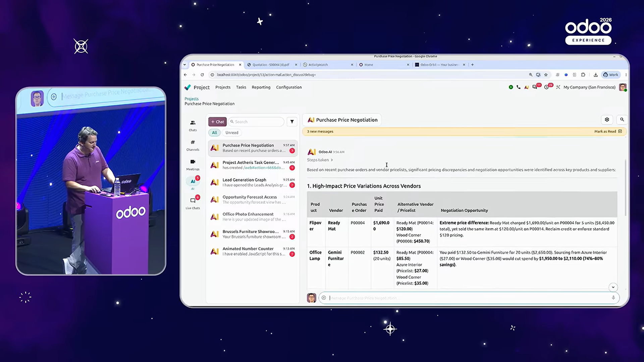Click the scroll-to-bottom chevron button

(x=613, y=287)
